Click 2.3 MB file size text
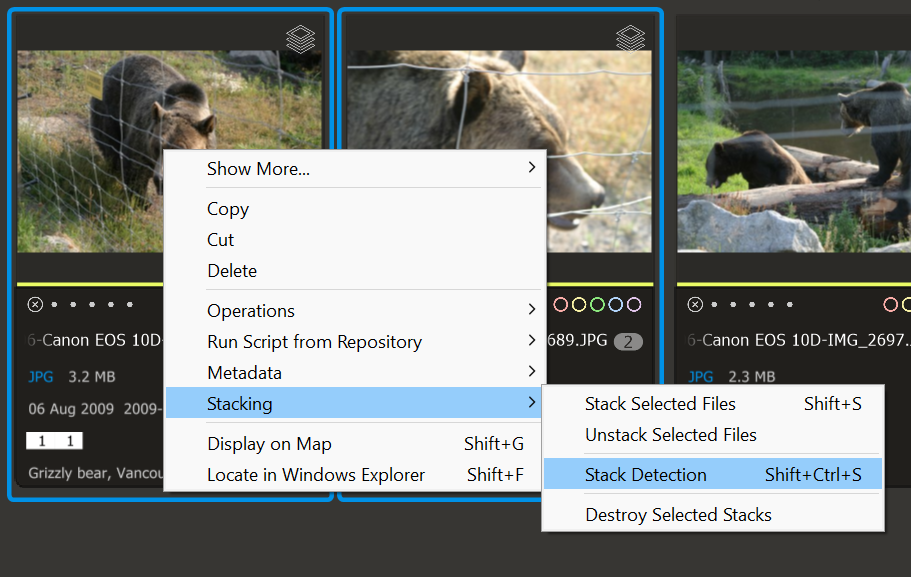This screenshot has width=911, height=577. click(752, 377)
